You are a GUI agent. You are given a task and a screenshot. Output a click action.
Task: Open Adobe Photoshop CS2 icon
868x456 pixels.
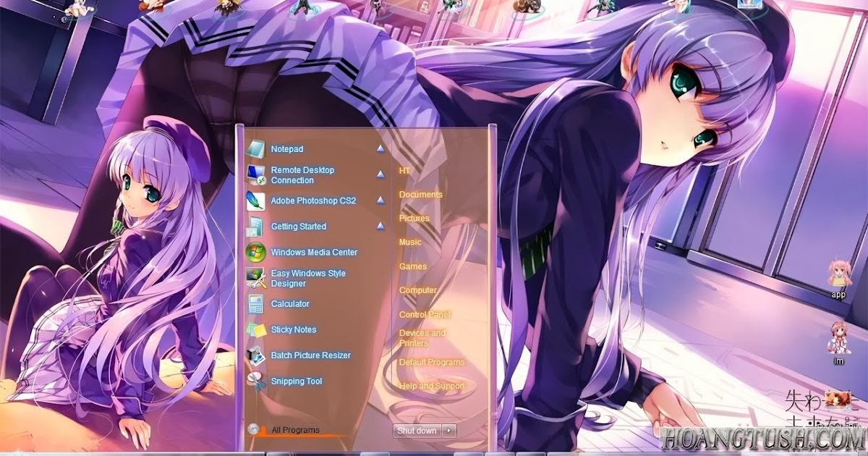point(256,200)
